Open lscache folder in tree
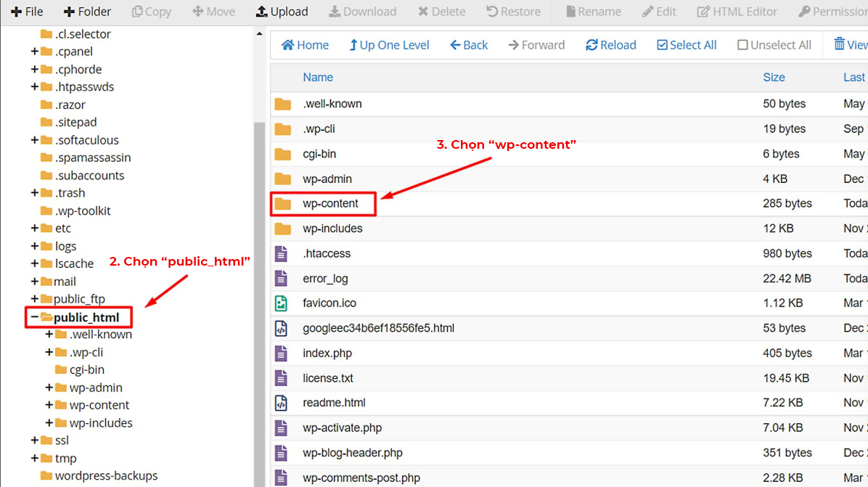868x487 pixels. [67, 263]
